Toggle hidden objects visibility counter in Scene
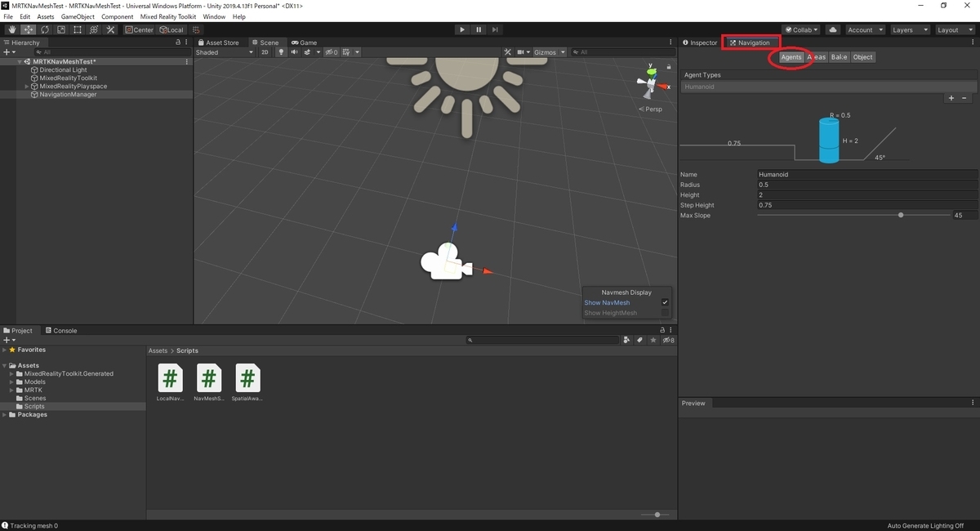Viewport: 980px width, 531px height. (332, 52)
